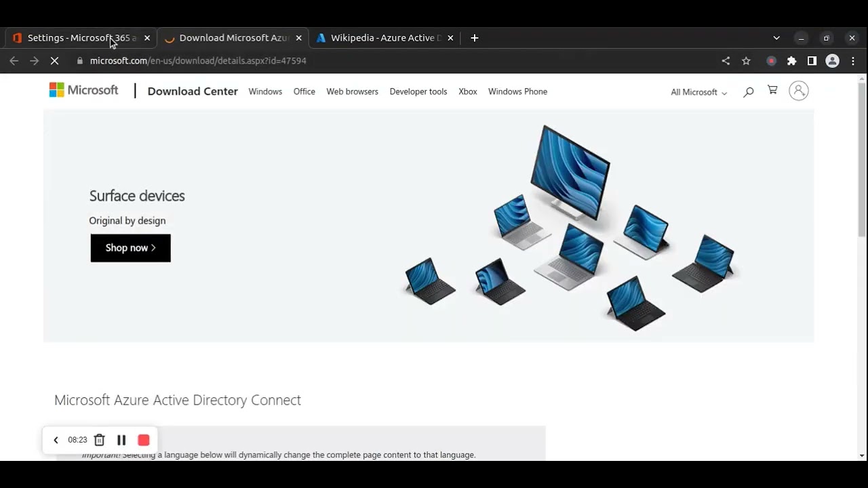The height and width of the screenshot is (488, 868).
Task: Open the Developer tools menu item
Action: click(x=418, y=91)
